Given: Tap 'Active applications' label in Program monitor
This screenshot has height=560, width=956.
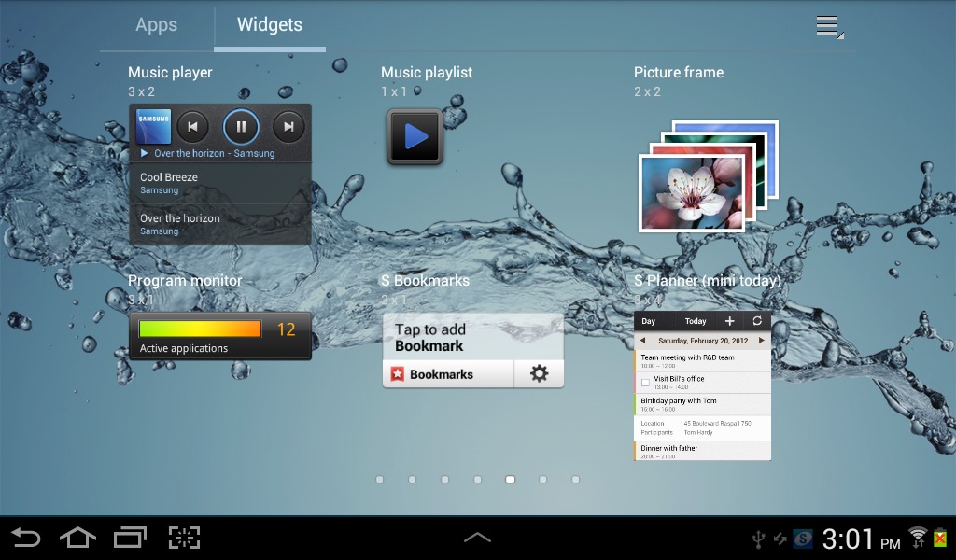Looking at the screenshot, I should [x=184, y=348].
